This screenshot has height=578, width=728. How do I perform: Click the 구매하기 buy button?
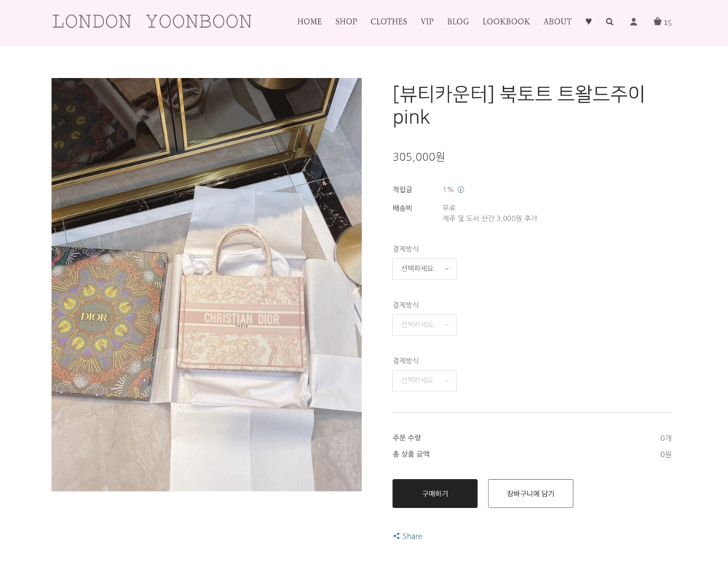[435, 494]
